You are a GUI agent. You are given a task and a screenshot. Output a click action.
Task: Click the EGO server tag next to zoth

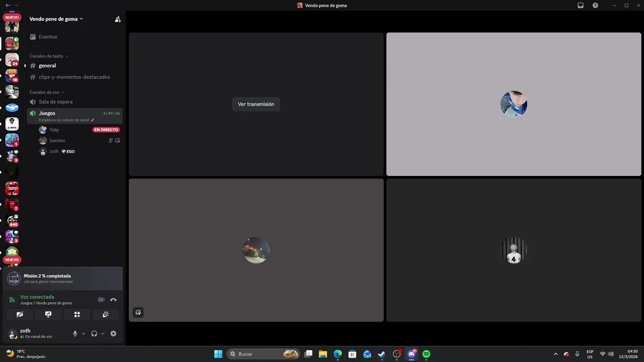tap(68, 151)
